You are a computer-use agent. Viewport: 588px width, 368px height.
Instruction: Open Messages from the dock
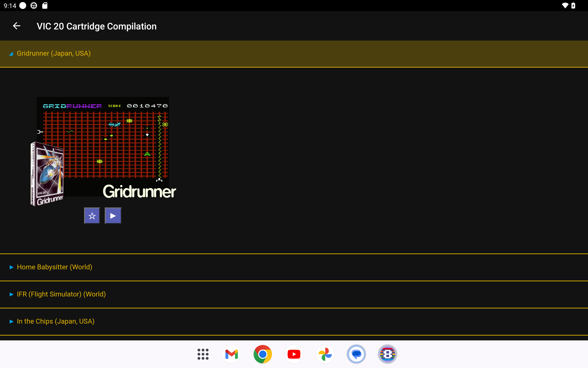[356, 354]
